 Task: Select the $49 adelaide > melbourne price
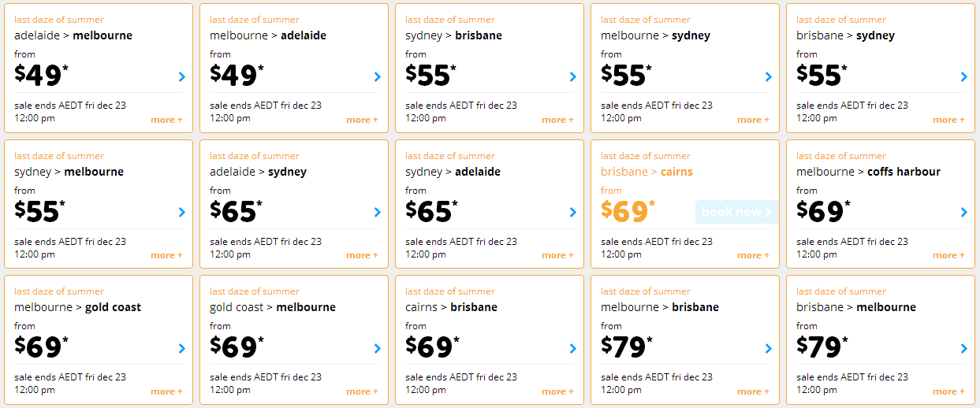[x=41, y=76]
